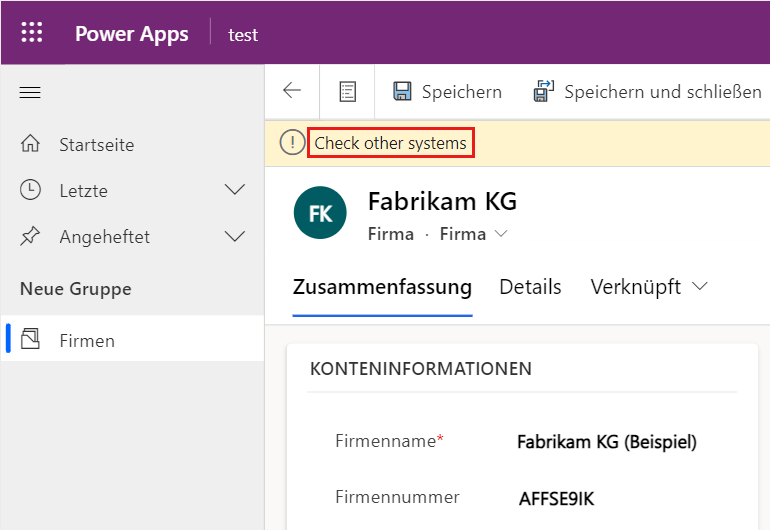Image resolution: width=770 pixels, height=530 pixels.
Task: Edit the Firmennummer field AFFSE9IK
Action: tap(556, 499)
